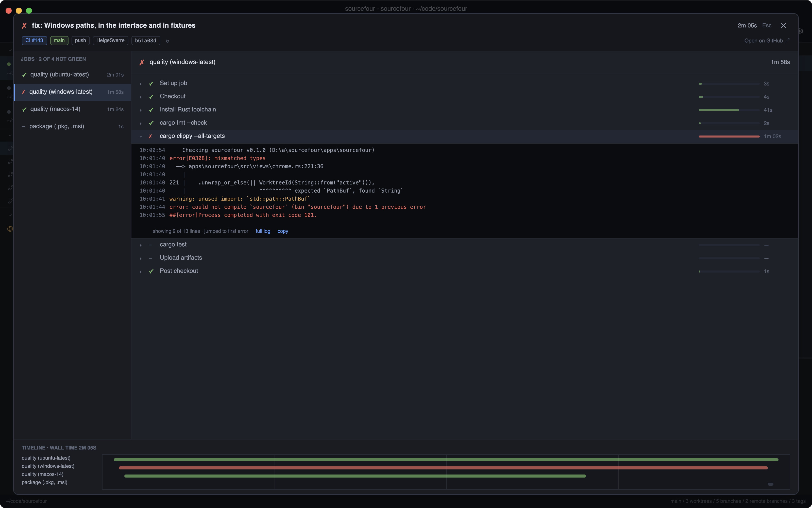Click the unused import PathBuf warning line
Viewport: 812px width, 508px height.
click(240, 199)
